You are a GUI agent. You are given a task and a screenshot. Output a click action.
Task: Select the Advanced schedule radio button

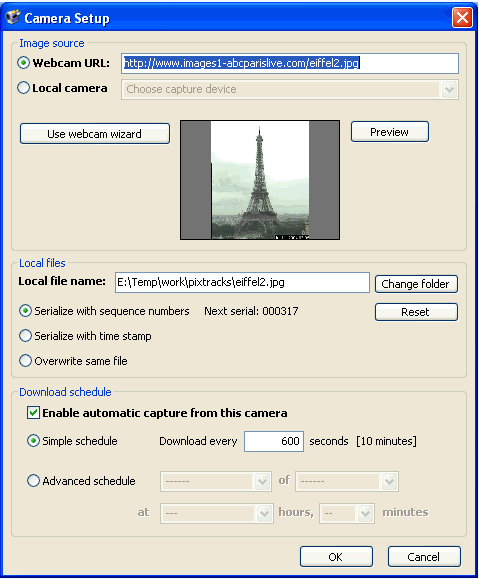pos(33,481)
